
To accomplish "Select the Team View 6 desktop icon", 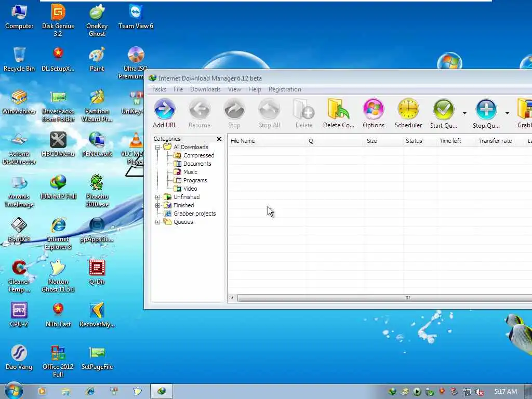I will coord(136,17).
